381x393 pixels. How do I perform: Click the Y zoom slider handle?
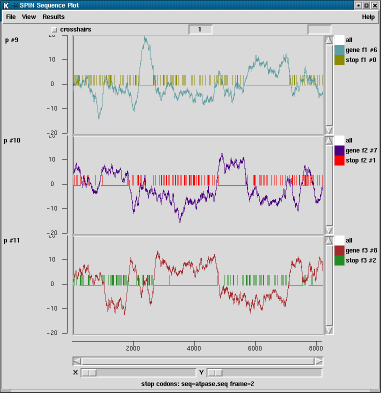(215, 373)
